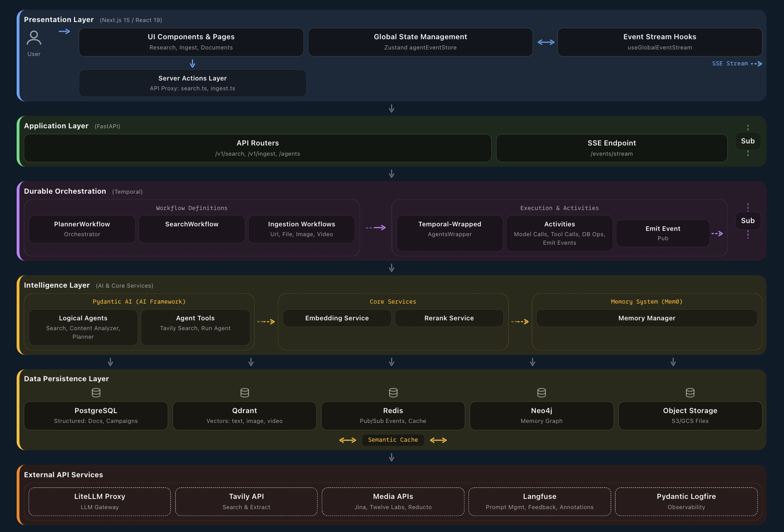Select the Presentation Layer header
This screenshot has height=532, width=784.
coord(58,19)
